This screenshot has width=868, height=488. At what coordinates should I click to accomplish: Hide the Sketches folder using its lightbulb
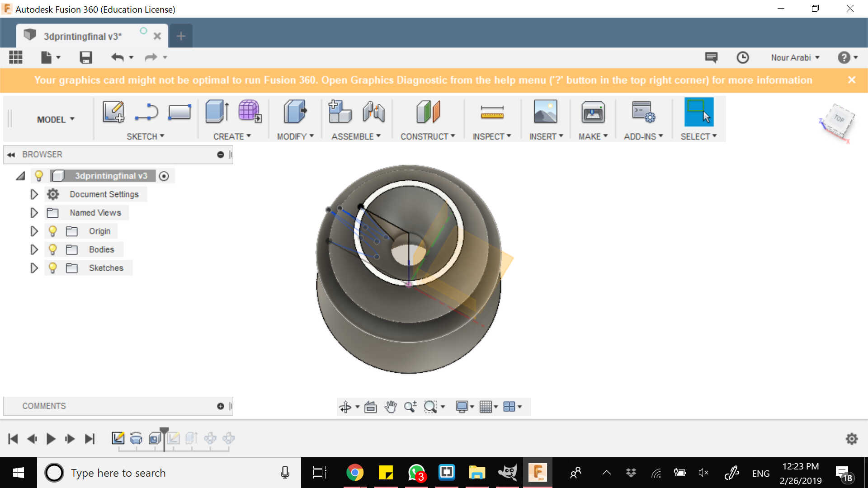[x=53, y=268]
